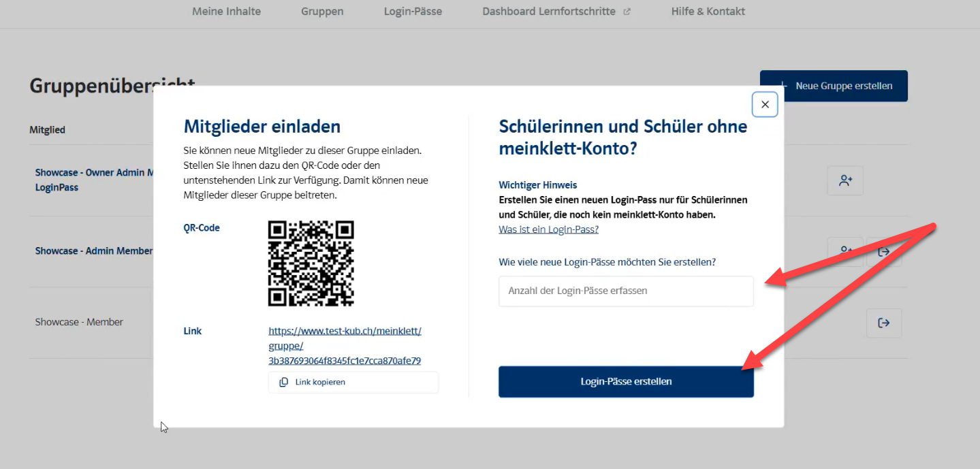Click the copy icon in Link kopieren
The height and width of the screenshot is (469, 980).
(284, 383)
